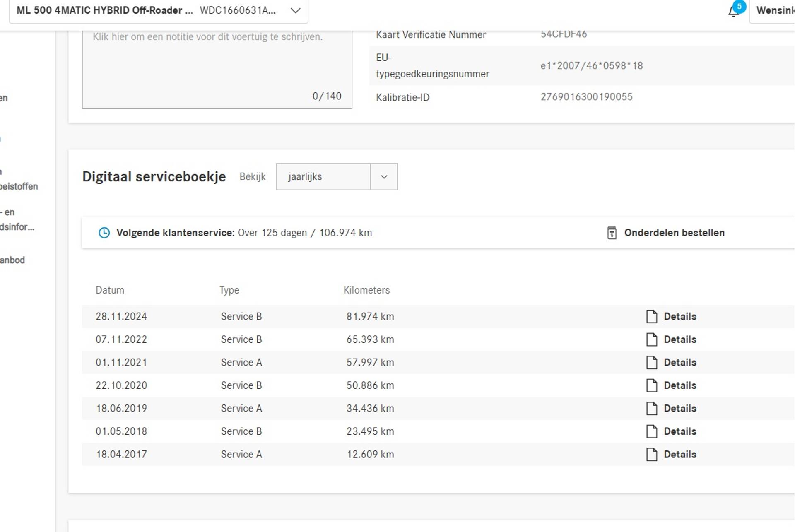This screenshot has width=795, height=532.
Task: Click document icon for 22.10.2020 service
Action: [652, 385]
